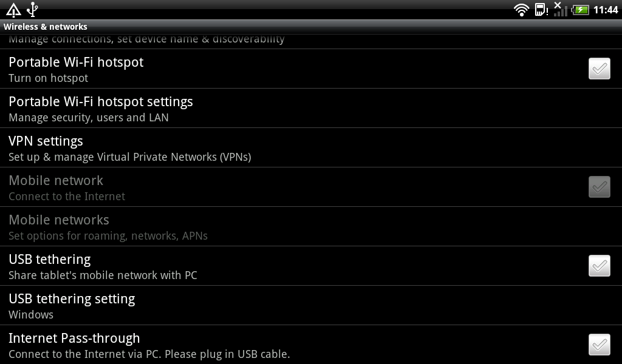The width and height of the screenshot is (622, 364).
Task: Check the Internet Pass-through checkbox
Action: (x=599, y=345)
